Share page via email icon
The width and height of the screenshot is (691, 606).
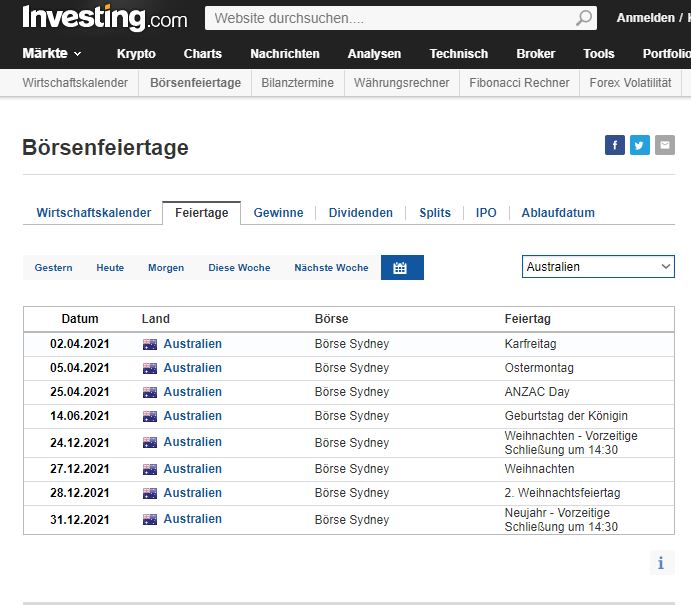pos(665,145)
